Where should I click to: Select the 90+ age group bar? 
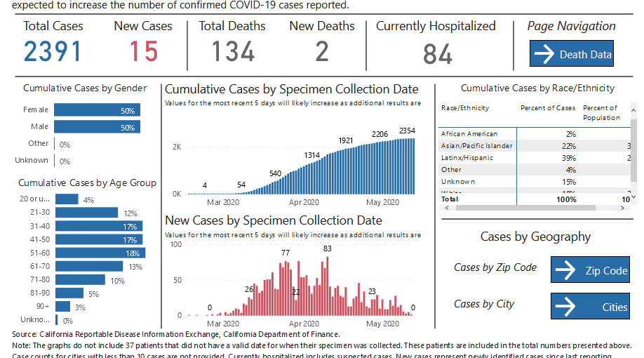63,307
